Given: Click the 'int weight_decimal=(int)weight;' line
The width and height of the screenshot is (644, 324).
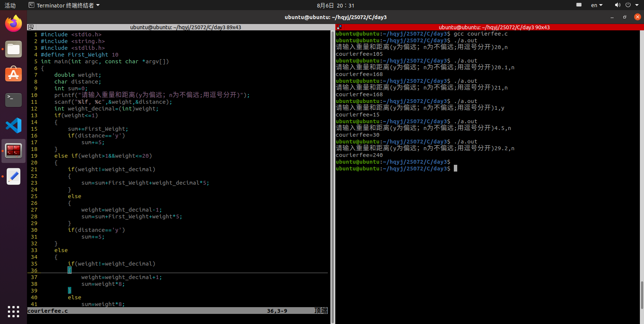Looking at the screenshot, I should click(107, 109).
